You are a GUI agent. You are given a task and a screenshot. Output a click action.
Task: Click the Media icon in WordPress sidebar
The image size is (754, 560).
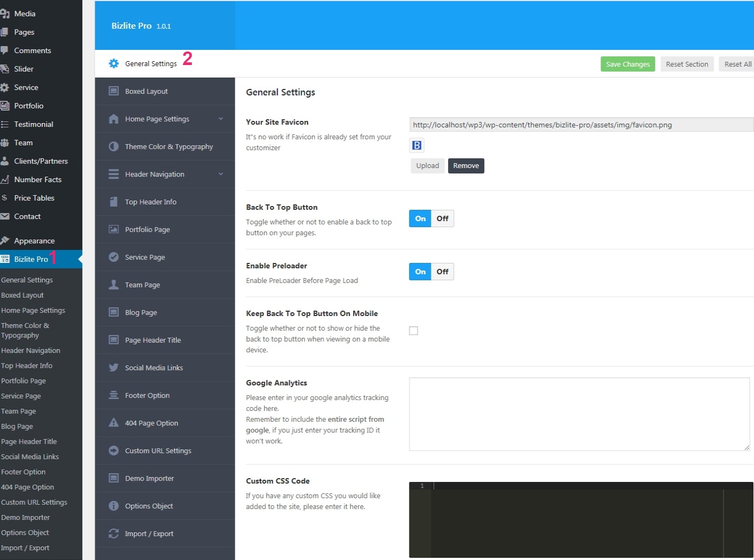click(5, 14)
